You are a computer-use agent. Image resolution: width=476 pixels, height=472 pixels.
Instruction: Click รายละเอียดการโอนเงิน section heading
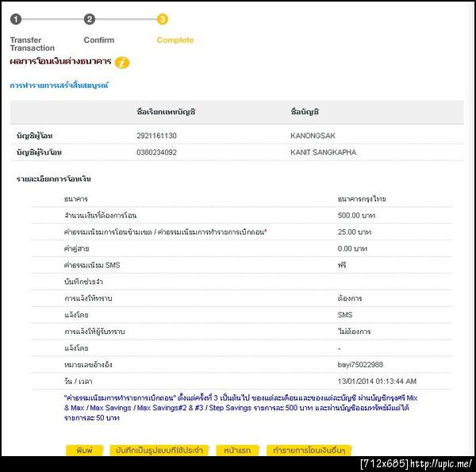point(54,179)
